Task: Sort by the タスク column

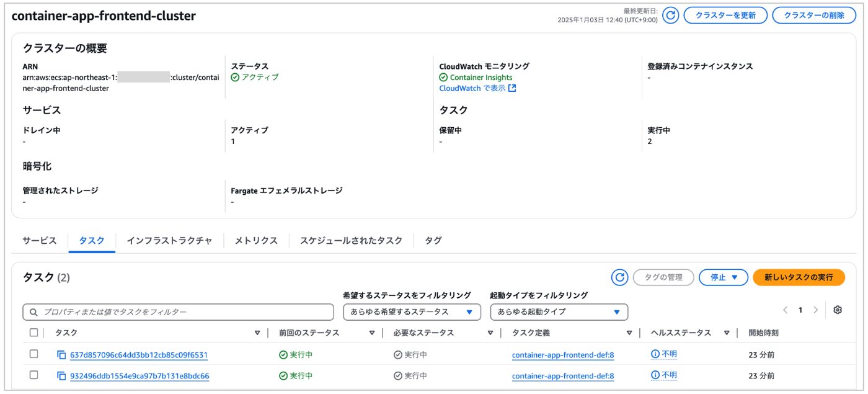Action: (257, 333)
